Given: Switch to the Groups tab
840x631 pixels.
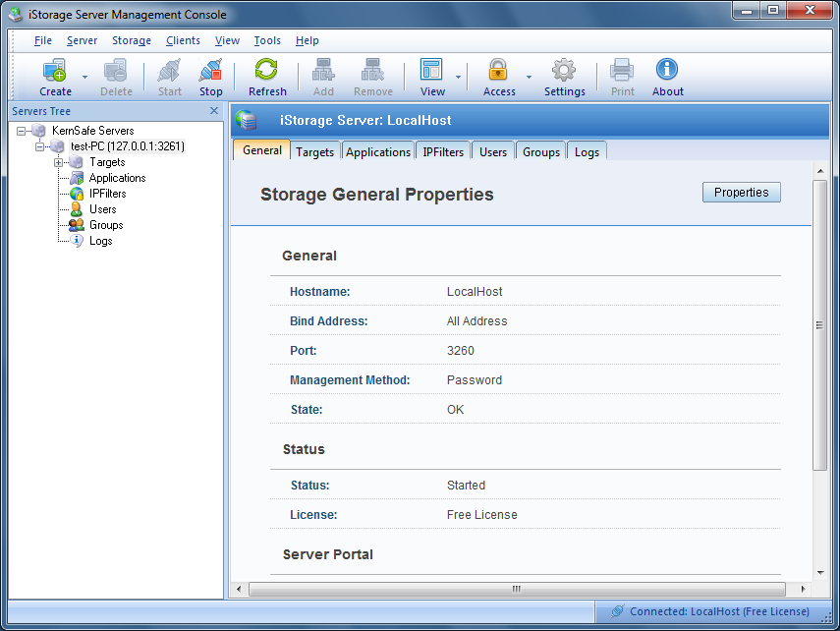Looking at the screenshot, I should click(x=541, y=151).
